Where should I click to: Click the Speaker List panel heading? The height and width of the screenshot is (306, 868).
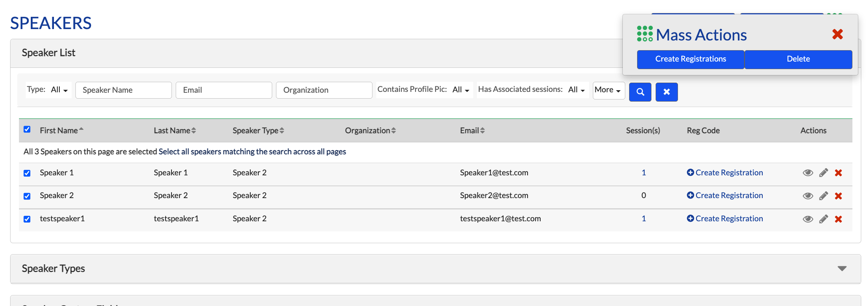48,53
